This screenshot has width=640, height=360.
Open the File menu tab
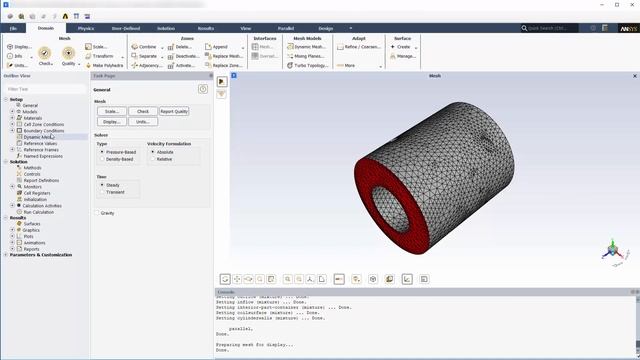pyautogui.click(x=13, y=28)
